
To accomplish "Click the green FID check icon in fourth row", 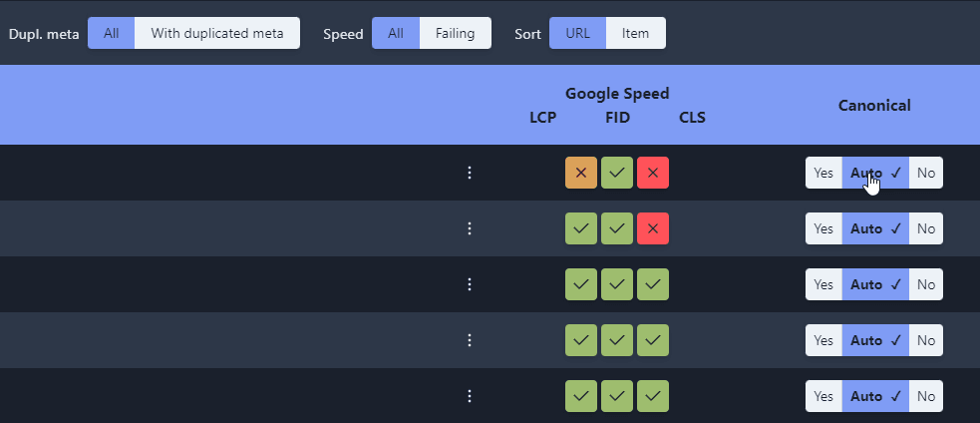I will click(x=617, y=340).
